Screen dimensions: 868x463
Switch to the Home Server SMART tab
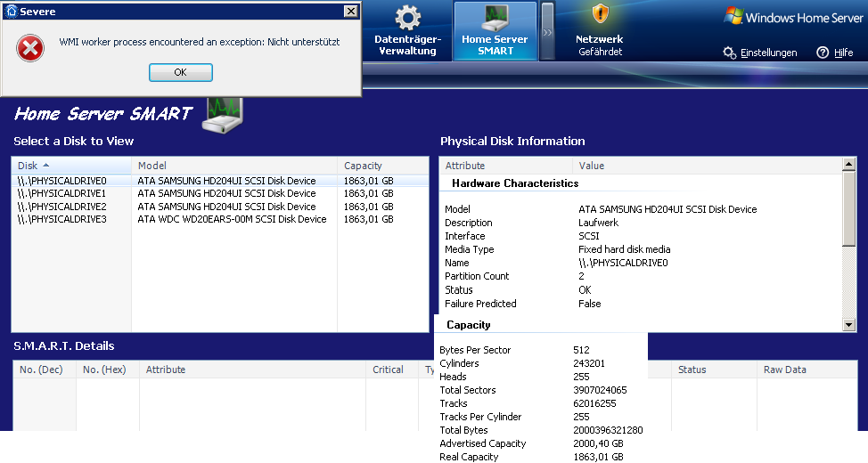coord(495,30)
